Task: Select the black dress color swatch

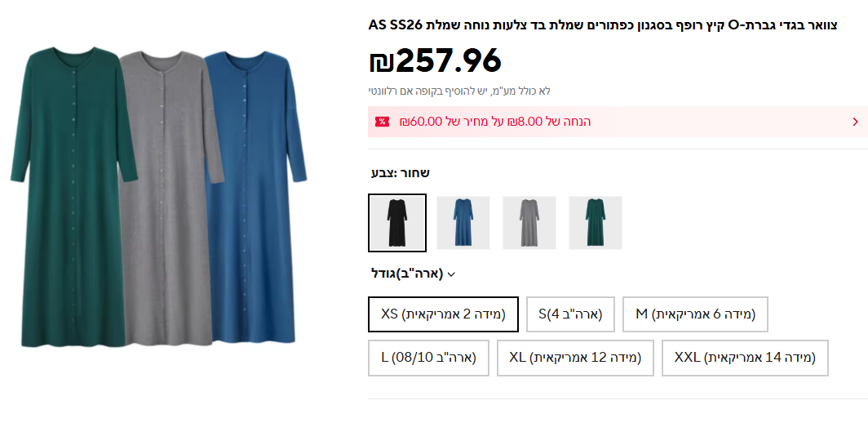Action: click(397, 222)
